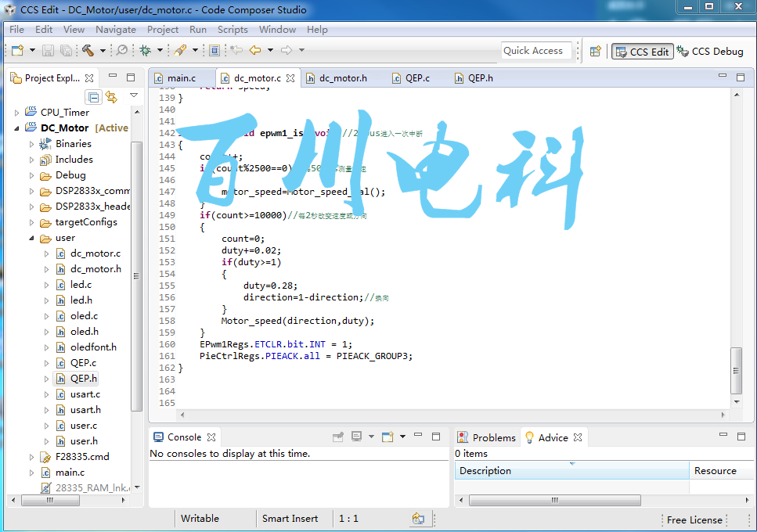Open the Build configuration dropdown arrow

pyautogui.click(x=103, y=50)
